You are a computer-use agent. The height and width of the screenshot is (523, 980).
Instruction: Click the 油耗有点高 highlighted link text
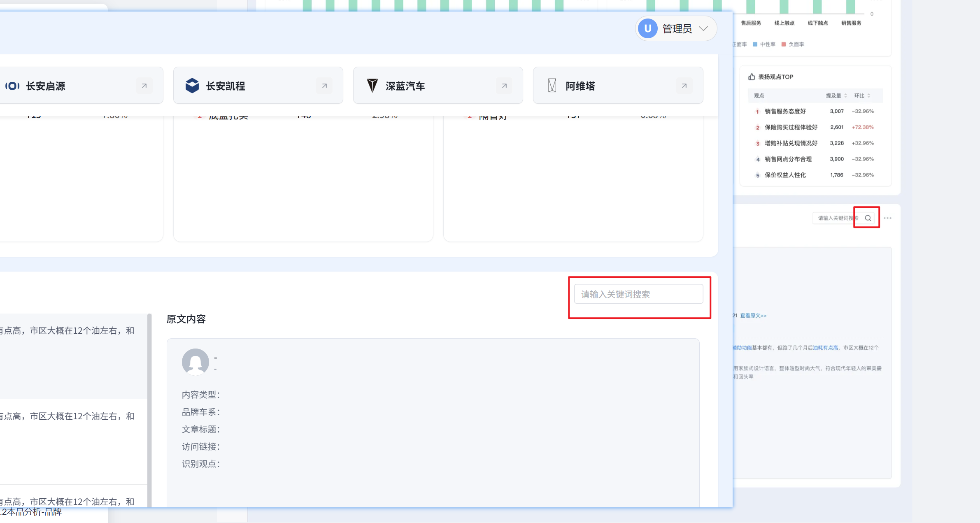click(x=826, y=348)
